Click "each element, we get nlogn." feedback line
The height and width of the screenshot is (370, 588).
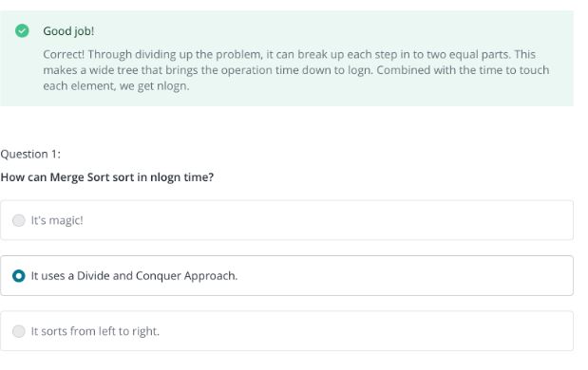(116, 86)
